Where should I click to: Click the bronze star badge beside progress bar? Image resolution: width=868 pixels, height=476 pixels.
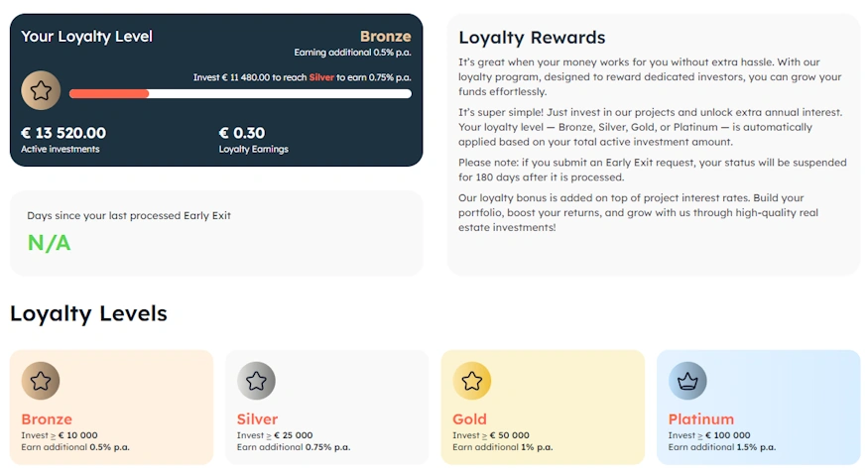coord(41,91)
